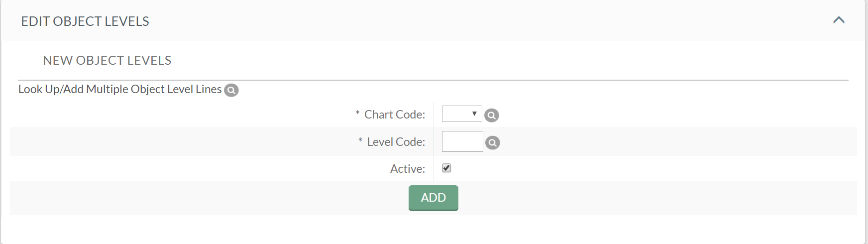Focus the Level Code text field
Screen dimensions: 868x244
pos(462,141)
